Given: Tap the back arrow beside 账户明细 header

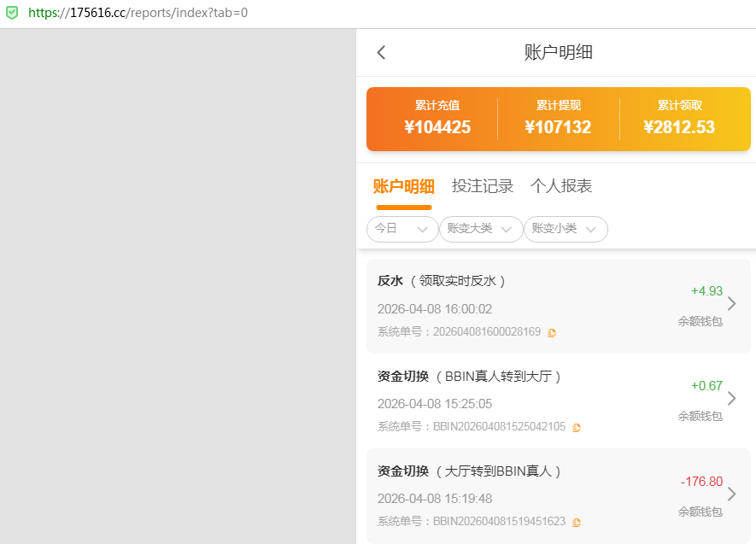Looking at the screenshot, I should click(380, 52).
